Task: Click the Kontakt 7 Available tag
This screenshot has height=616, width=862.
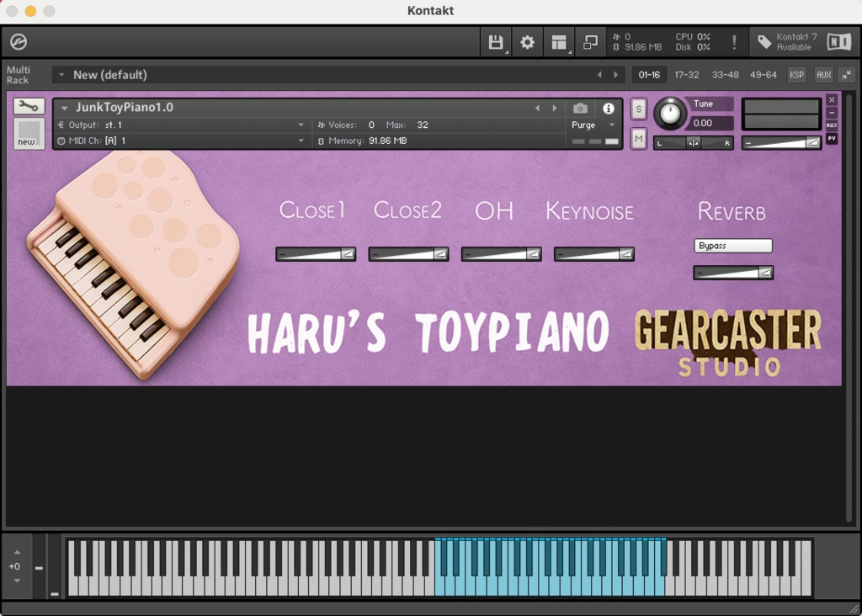Action: [x=787, y=42]
